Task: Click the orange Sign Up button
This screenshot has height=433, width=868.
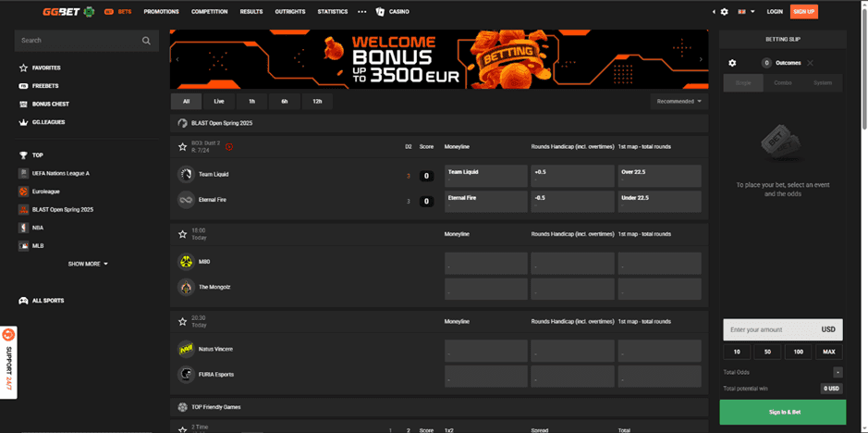Action: 803,12
